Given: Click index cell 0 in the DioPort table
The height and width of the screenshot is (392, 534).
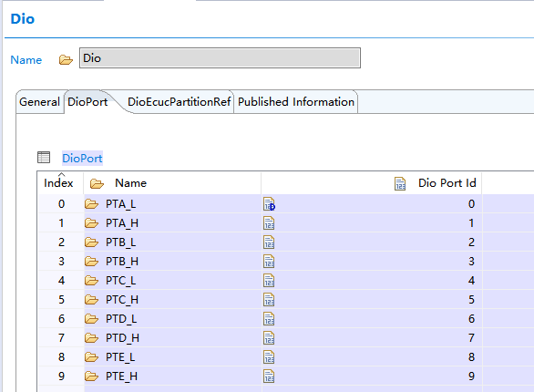Looking at the screenshot, I should point(61,203).
